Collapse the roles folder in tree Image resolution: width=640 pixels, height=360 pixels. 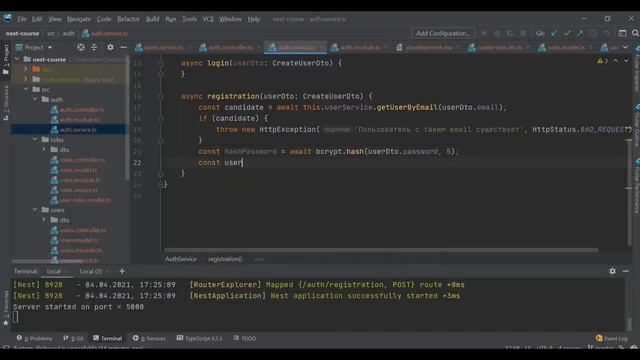pyautogui.click(x=35, y=139)
